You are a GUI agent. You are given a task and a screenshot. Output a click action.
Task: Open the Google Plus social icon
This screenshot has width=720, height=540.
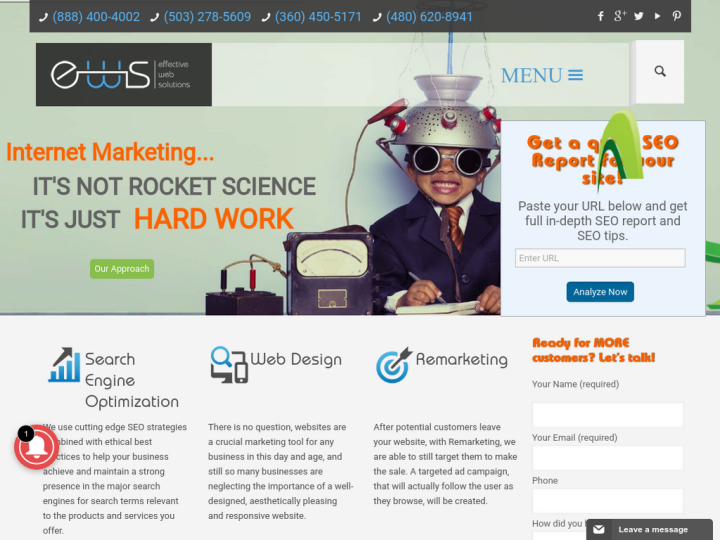[x=620, y=16]
